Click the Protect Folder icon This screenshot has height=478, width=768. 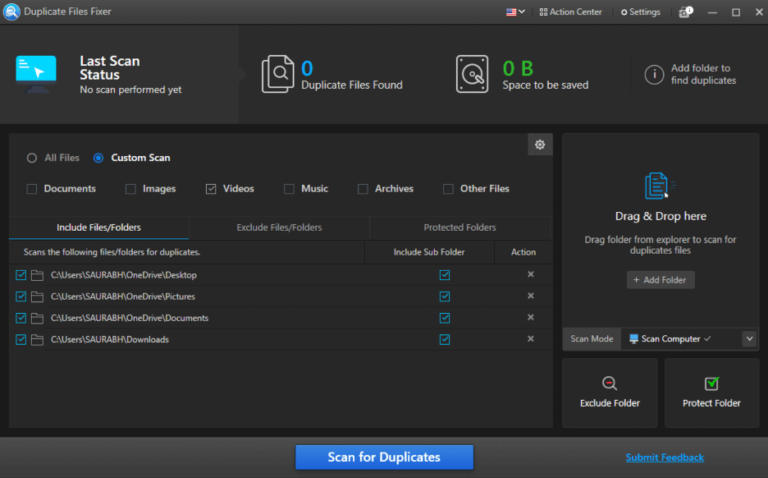(711, 384)
